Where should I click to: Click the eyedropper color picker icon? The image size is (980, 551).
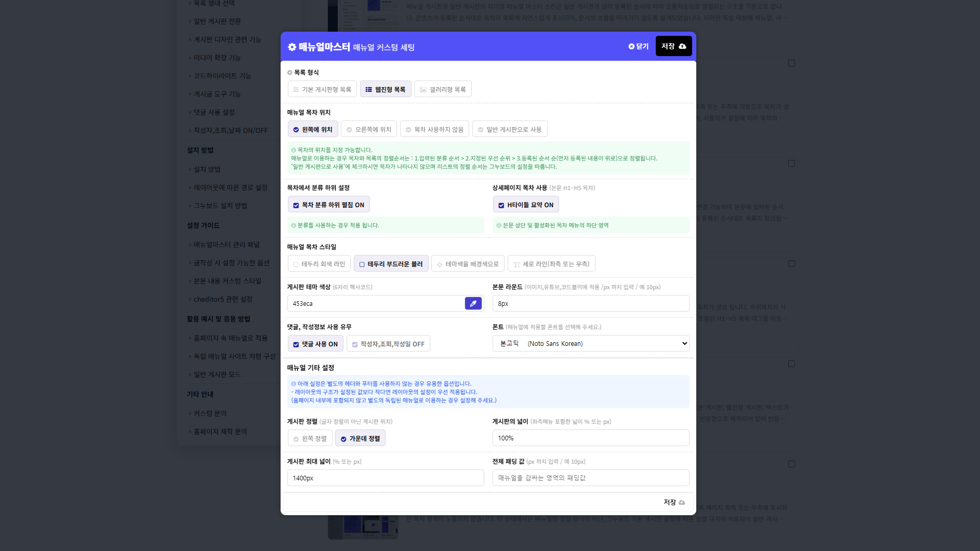click(473, 304)
